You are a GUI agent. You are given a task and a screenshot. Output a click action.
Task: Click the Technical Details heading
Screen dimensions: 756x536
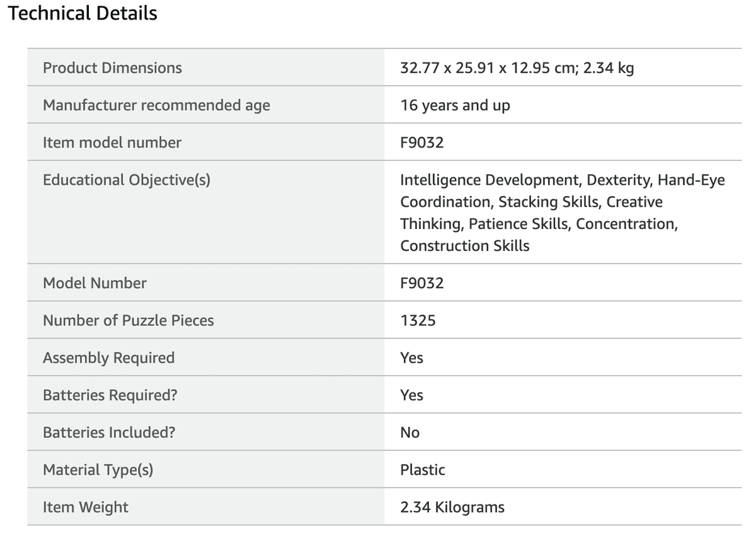point(83,13)
